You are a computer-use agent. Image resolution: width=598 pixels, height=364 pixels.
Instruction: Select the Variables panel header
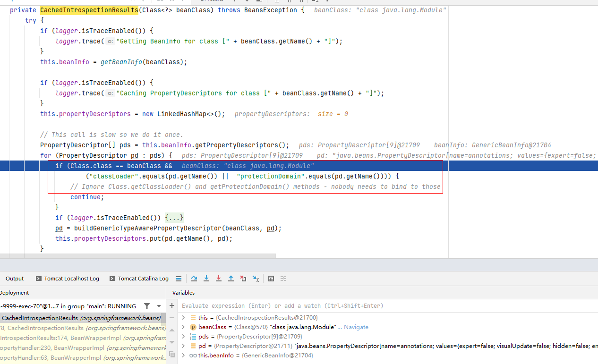coord(184,293)
